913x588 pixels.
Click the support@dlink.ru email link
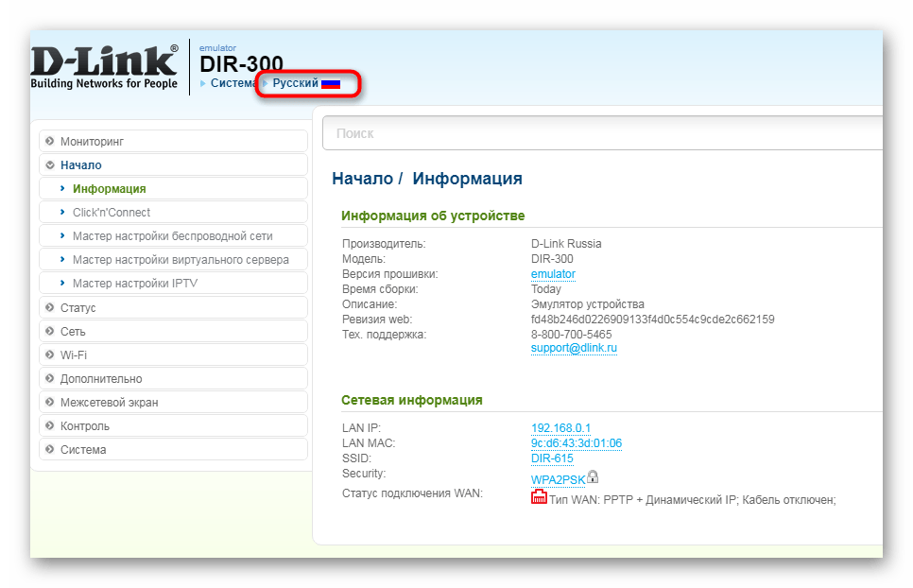click(x=574, y=348)
